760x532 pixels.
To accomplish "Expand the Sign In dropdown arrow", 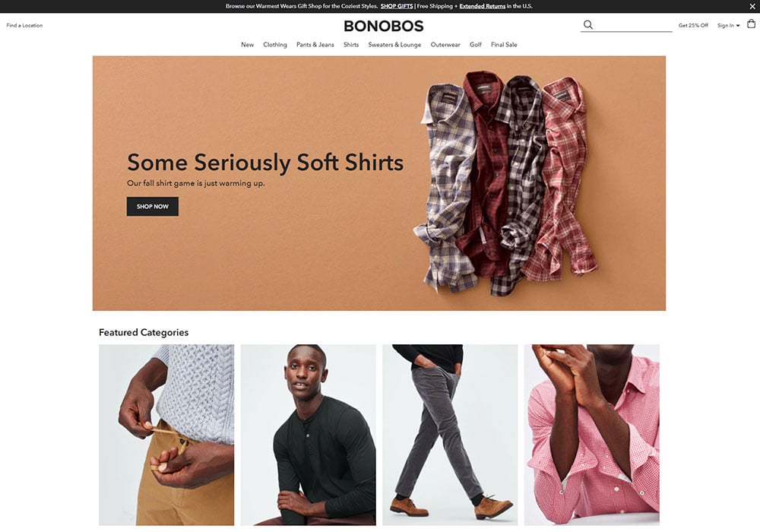I will tap(738, 26).
